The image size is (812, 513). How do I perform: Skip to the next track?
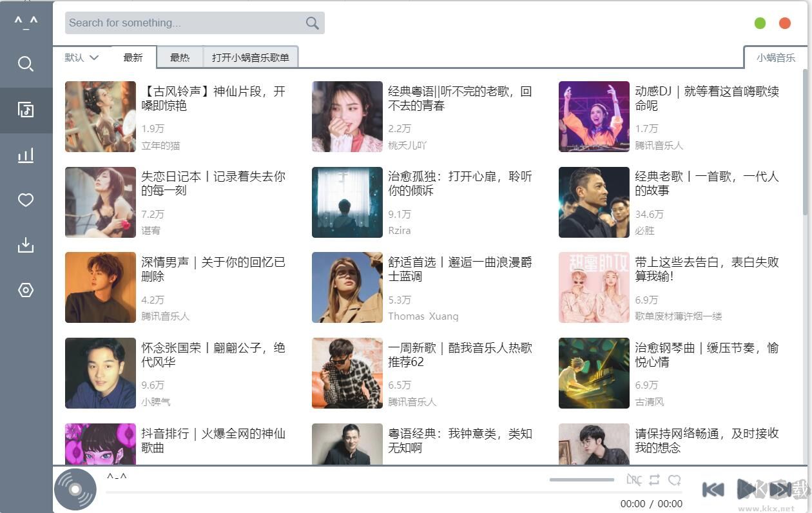[x=780, y=489]
